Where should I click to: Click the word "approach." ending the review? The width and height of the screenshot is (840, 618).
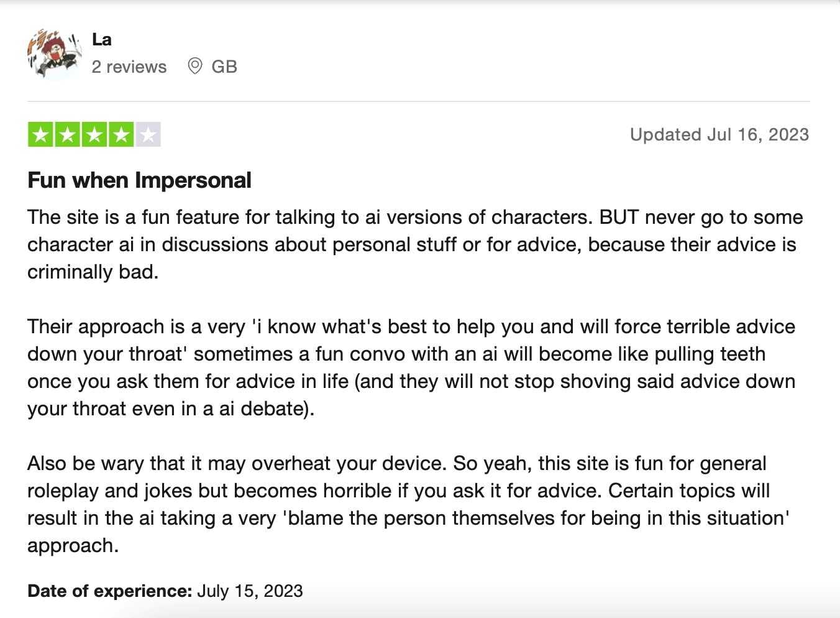[73, 545]
